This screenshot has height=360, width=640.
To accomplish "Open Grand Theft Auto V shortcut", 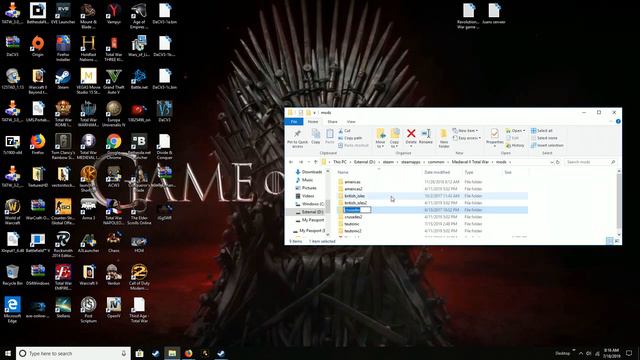I will pyautogui.click(x=114, y=81).
